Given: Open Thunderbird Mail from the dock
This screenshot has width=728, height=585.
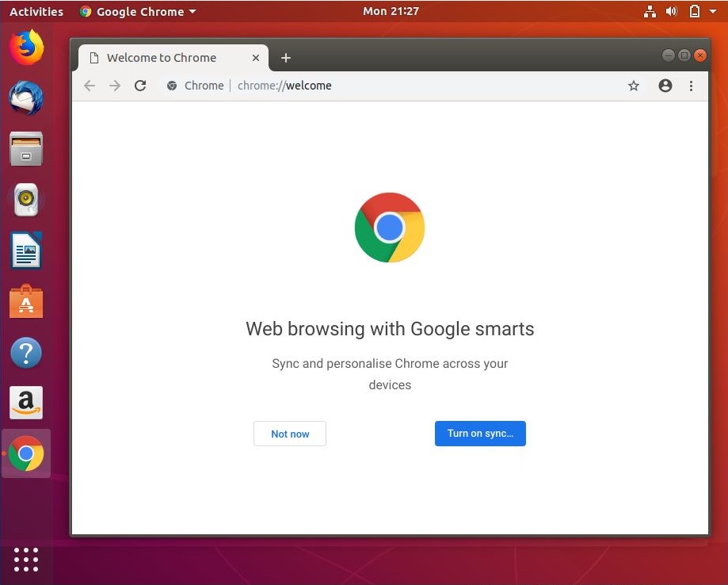Looking at the screenshot, I should (x=26, y=98).
